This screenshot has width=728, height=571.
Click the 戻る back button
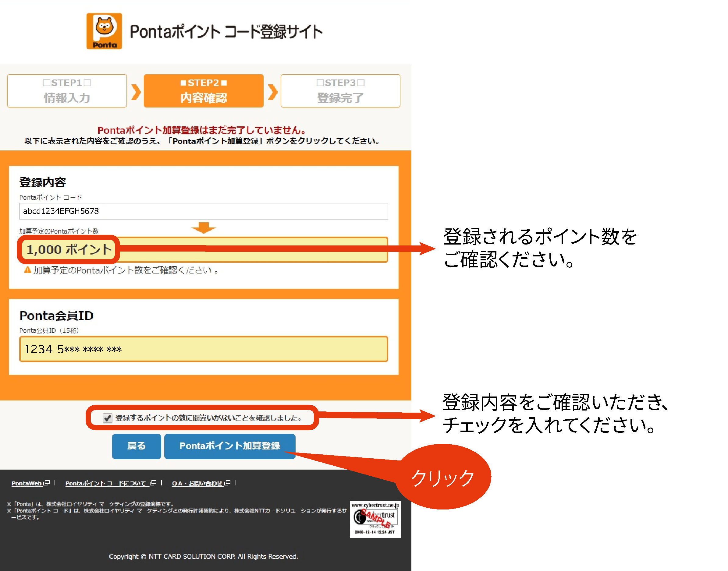pyautogui.click(x=137, y=446)
